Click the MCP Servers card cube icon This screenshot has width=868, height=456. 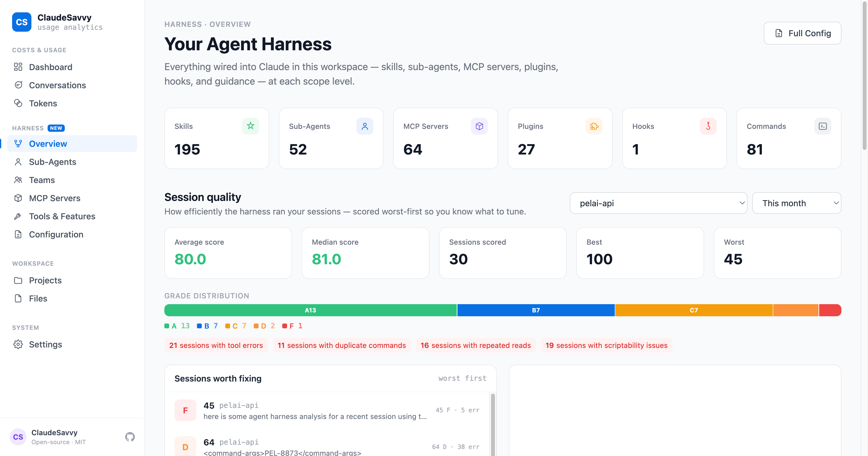point(479,126)
